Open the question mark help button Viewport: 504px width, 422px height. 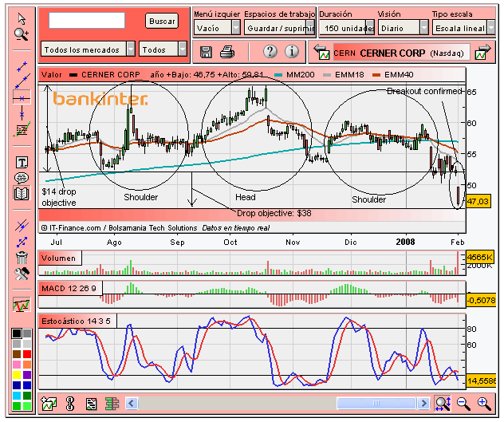tap(270, 52)
